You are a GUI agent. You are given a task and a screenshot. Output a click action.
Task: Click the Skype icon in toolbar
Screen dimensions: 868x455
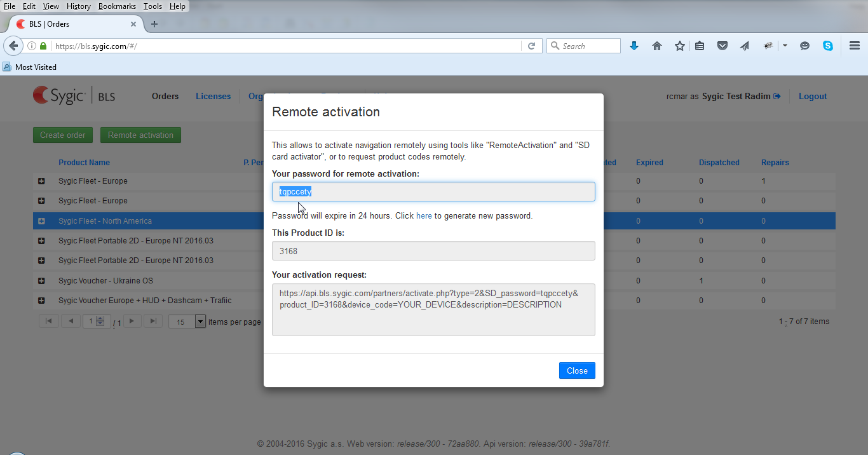(828, 46)
